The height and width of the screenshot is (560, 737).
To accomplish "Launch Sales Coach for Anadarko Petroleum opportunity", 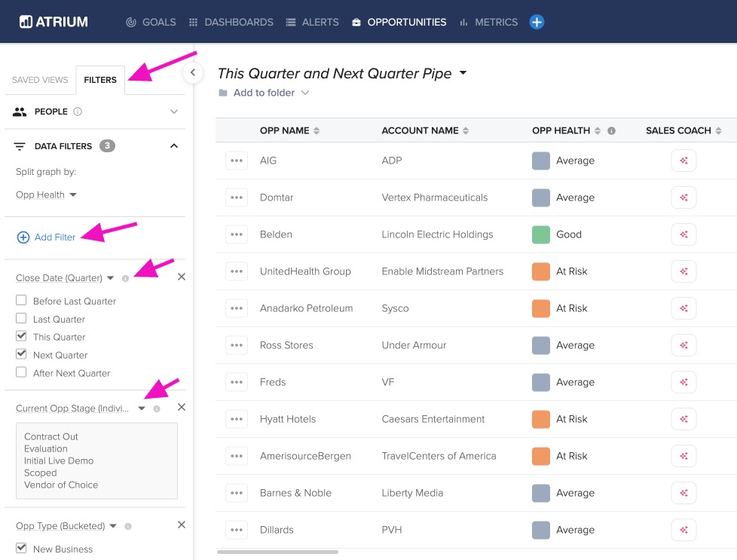I will (683, 308).
